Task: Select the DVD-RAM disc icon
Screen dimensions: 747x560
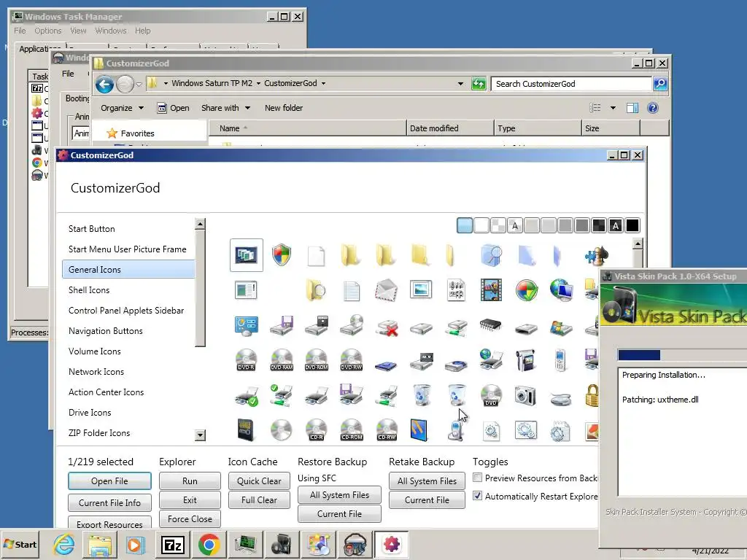Action: (x=282, y=360)
